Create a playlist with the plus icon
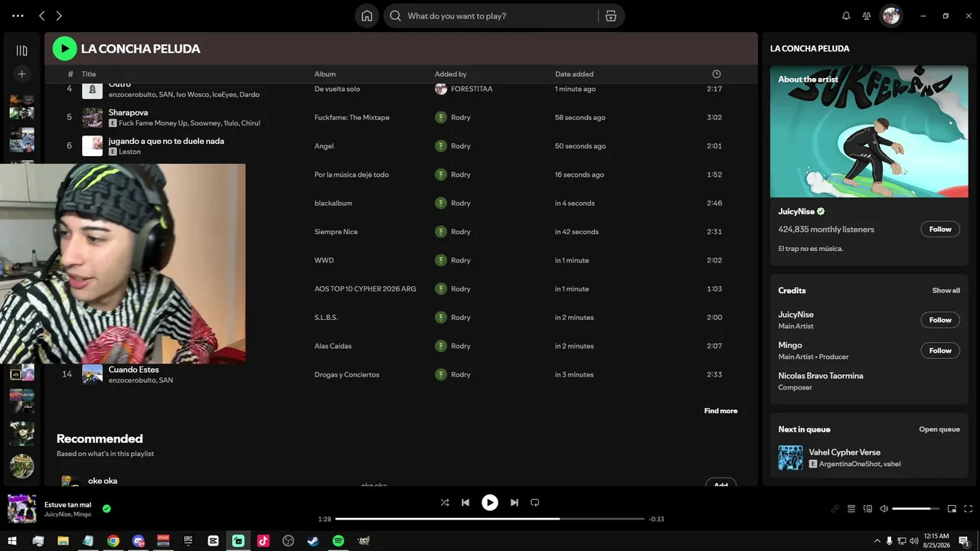Image resolution: width=980 pixels, height=551 pixels. [22, 73]
